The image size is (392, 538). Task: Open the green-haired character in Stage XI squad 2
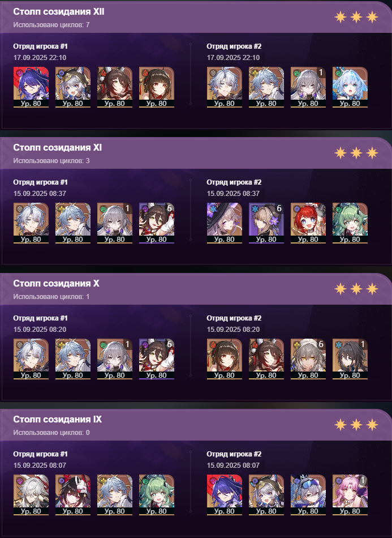[350, 223]
